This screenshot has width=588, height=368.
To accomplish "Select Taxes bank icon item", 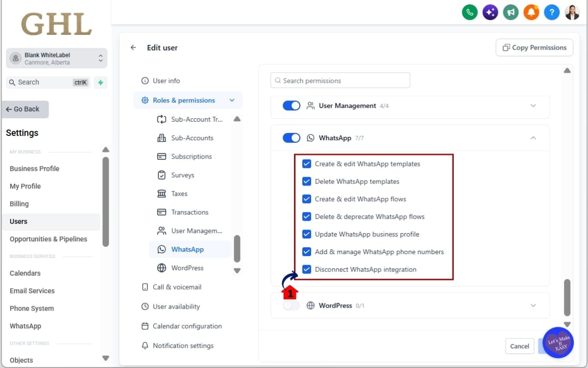I will click(x=190, y=194).
